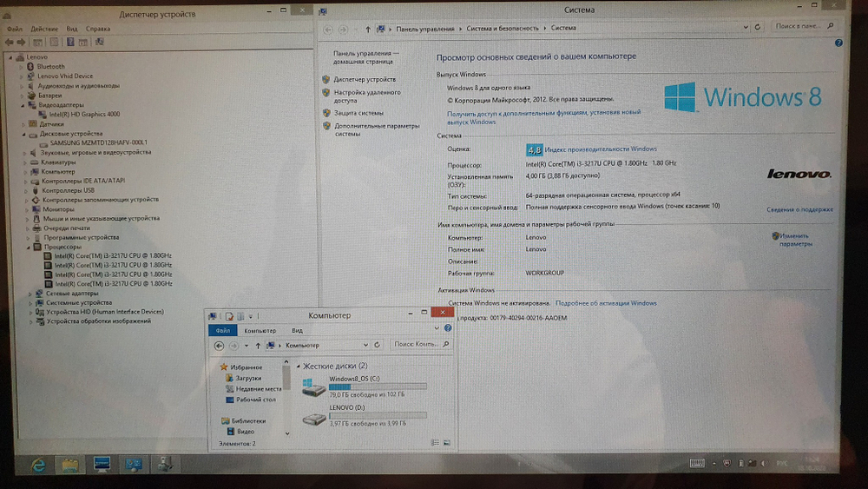Screen dimensions: 868x489
Task: Expand the Bluetooth node
Action: pyautogui.click(x=22, y=67)
